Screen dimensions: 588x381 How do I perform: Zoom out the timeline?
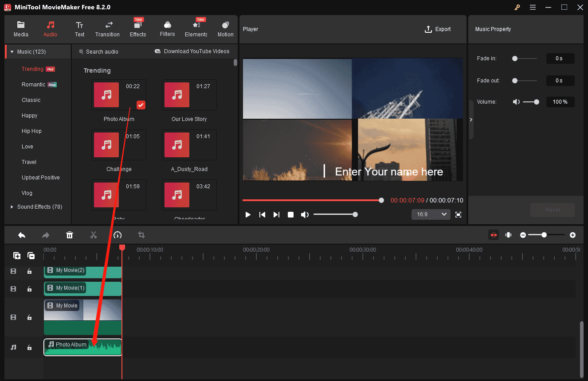tap(523, 235)
